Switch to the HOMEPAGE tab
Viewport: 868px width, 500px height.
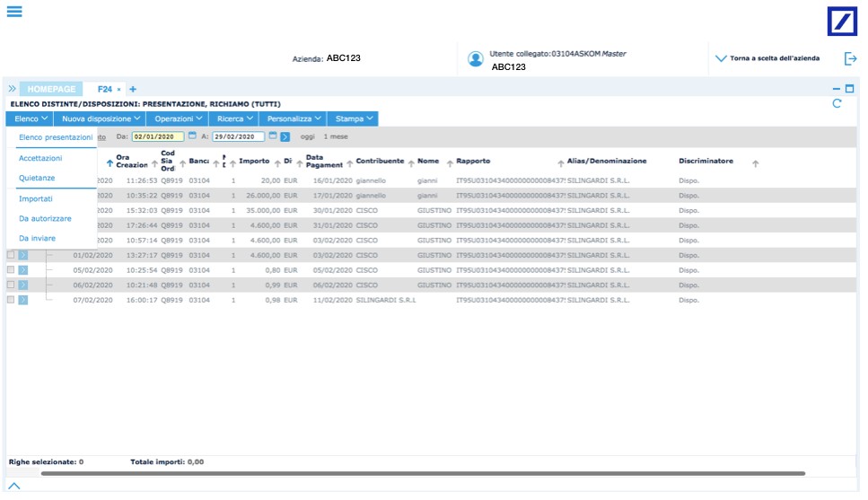[x=51, y=89]
